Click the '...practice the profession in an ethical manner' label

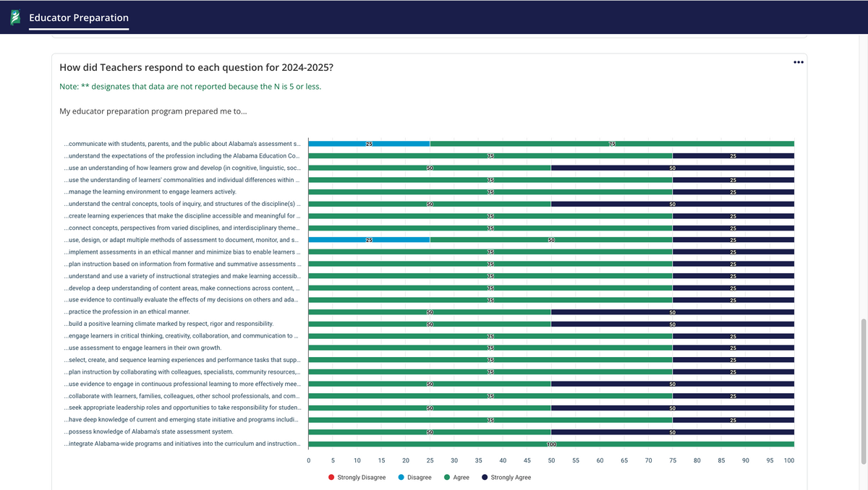[127, 311]
